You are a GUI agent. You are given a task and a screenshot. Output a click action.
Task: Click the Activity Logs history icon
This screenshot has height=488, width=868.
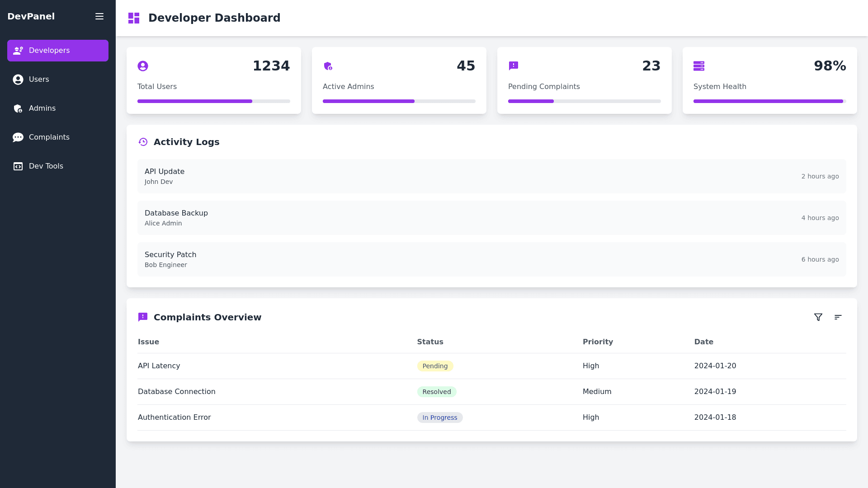(x=143, y=141)
